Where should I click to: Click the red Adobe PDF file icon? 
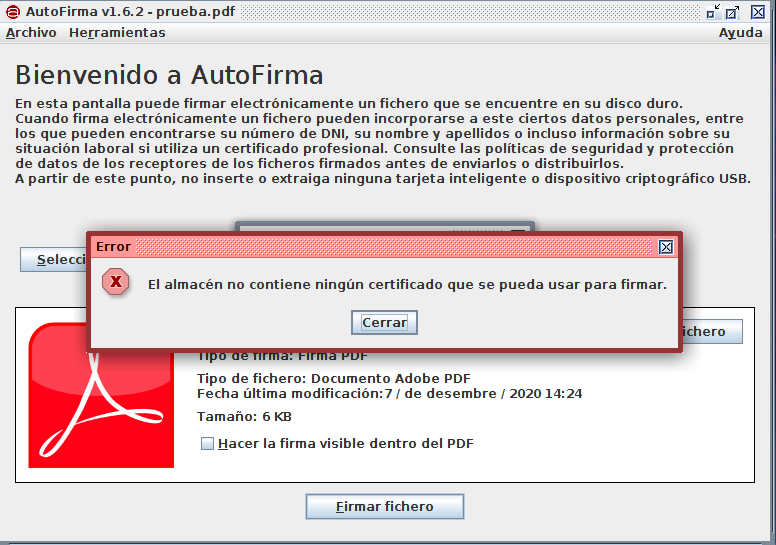coord(101,395)
